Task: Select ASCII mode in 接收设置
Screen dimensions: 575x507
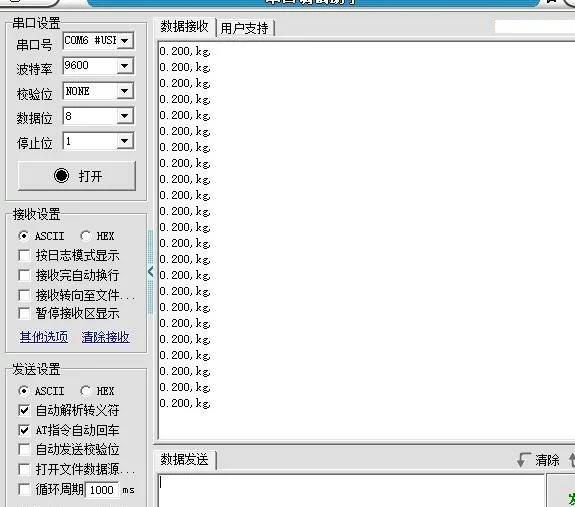Action: coord(24,236)
